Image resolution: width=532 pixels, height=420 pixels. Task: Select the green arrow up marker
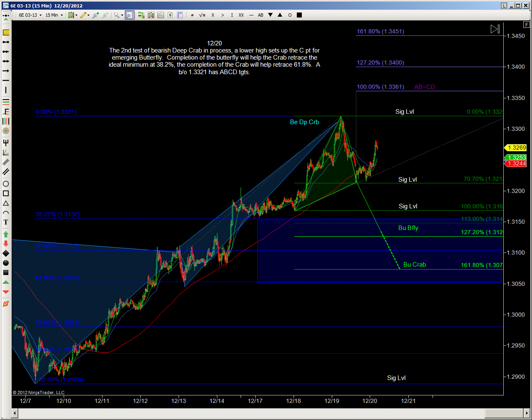click(x=6, y=234)
